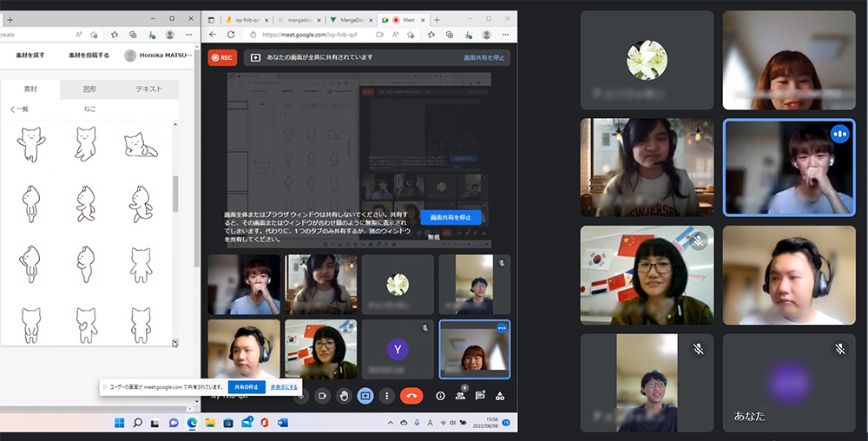Open Downloads in the Meet browser toolbar
Screen dimensions: 868x441
coord(468,35)
